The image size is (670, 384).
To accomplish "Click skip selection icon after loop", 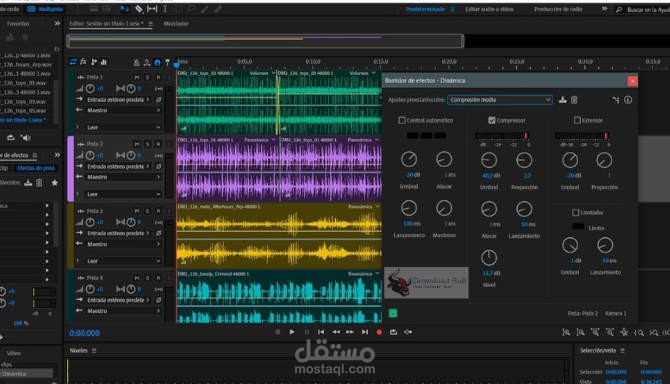I will pos(408,332).
